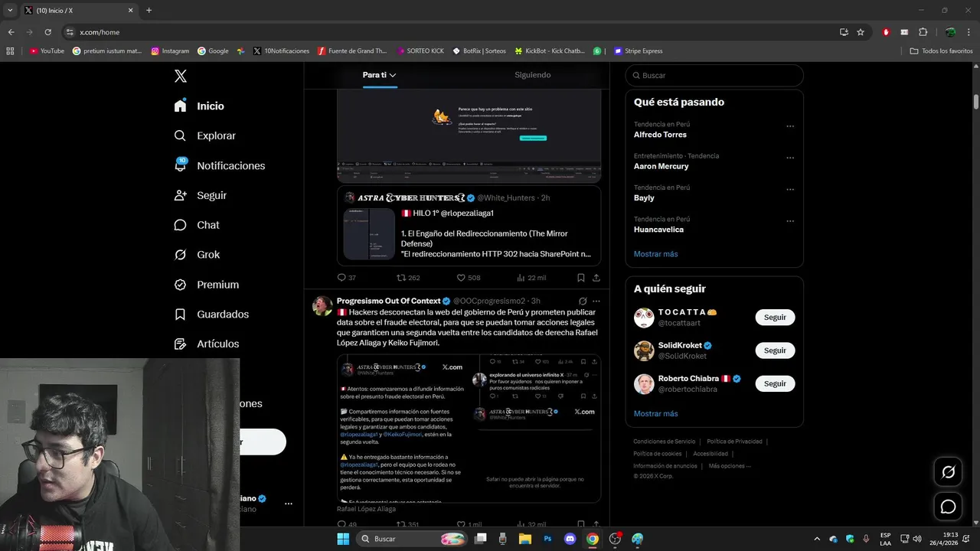Open the Condiciones de Servicio link
The image size is (980, 551).
point(664,442)
